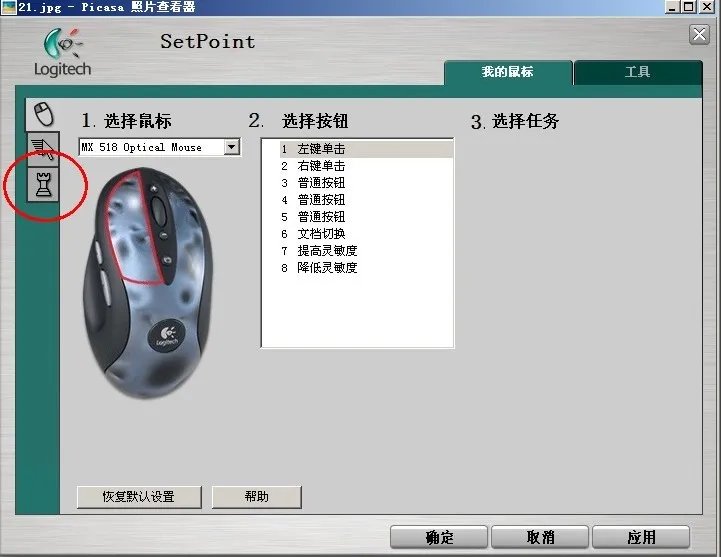The image size is (721, 557).
Task: Click the 取消 button
Action: click(540, 537)
